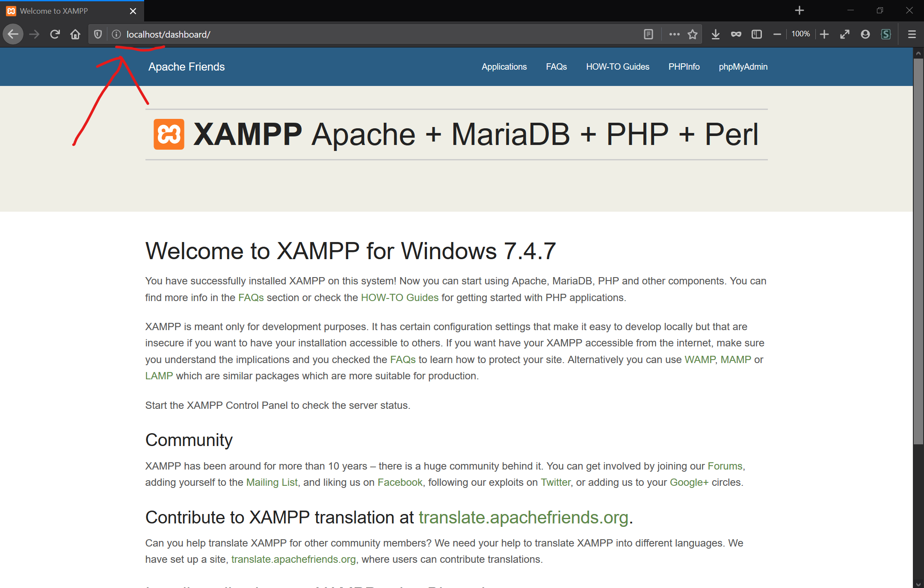924x588 pixels.
Task: Open the tracking protection shield icon
Action: point(98,34)
